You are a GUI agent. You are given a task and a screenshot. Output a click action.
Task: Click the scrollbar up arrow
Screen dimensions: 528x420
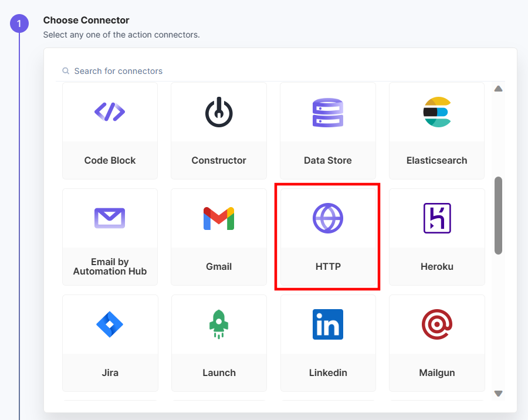point(498,88)
